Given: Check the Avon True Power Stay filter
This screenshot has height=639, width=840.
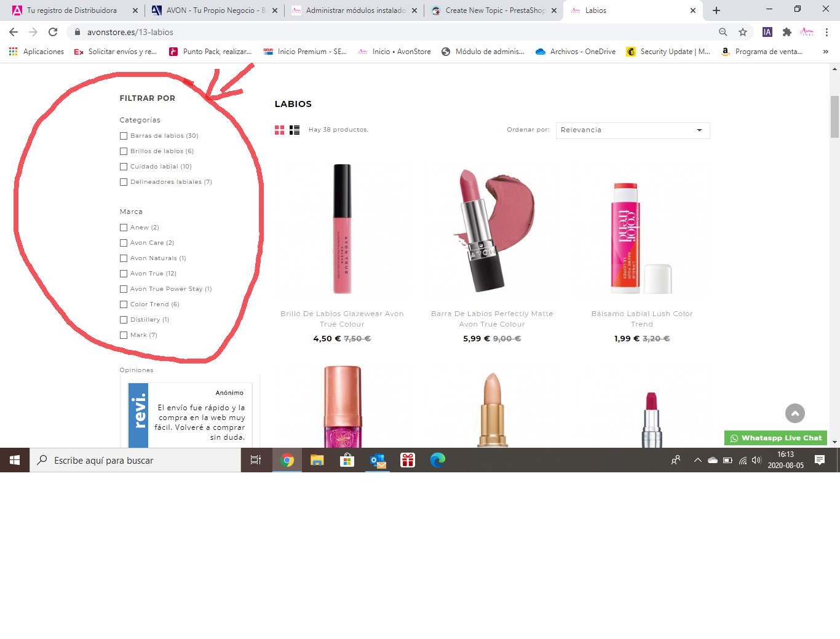Looking at the screenshot, I should pyautogui.click(x=124, y=289).
